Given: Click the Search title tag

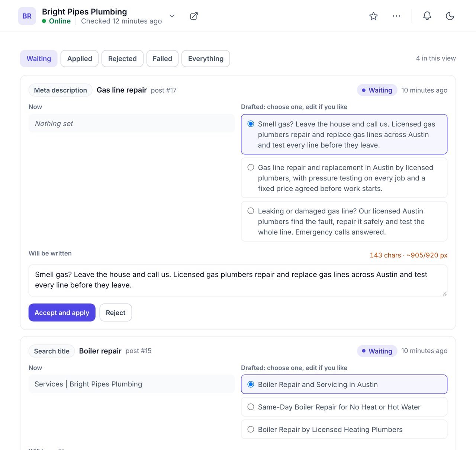Looking at the screenshot, I should (52, 351).
